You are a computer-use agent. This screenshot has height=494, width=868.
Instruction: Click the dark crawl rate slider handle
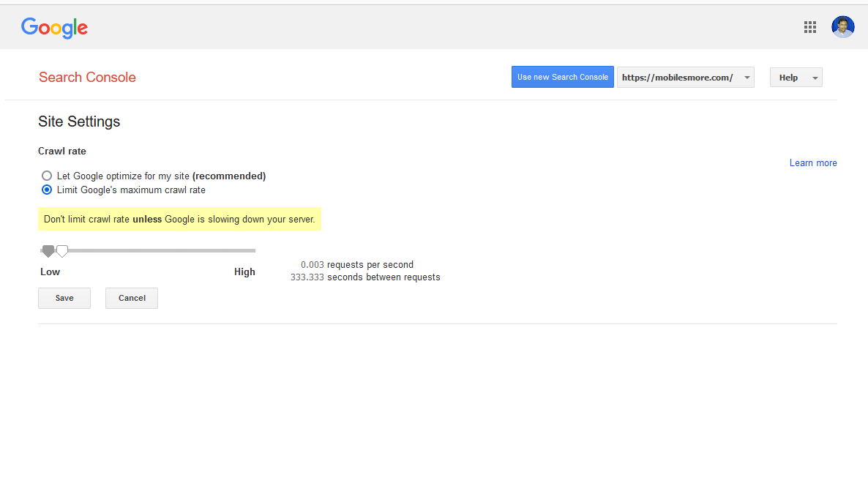click(x=48, y=252)
